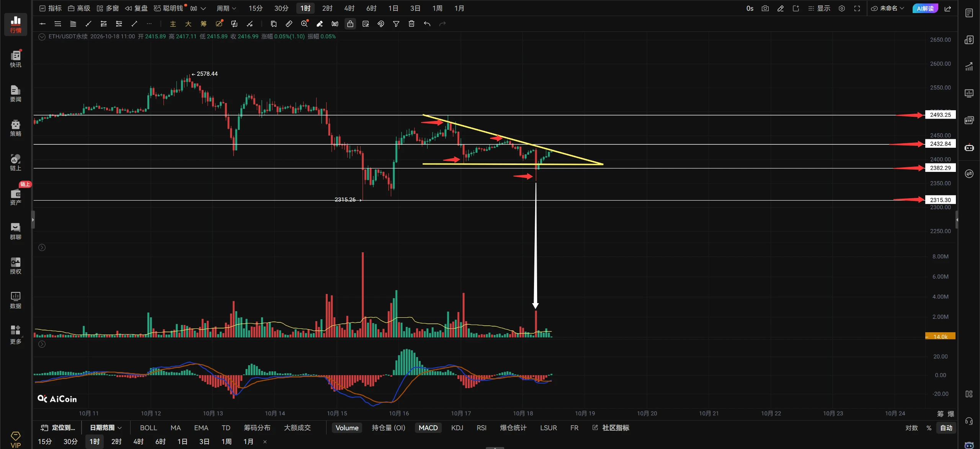The width and height of the screenshot is (980, 449).
Task: Click the 定位到 locate button
Action: [x=58, y=428]
